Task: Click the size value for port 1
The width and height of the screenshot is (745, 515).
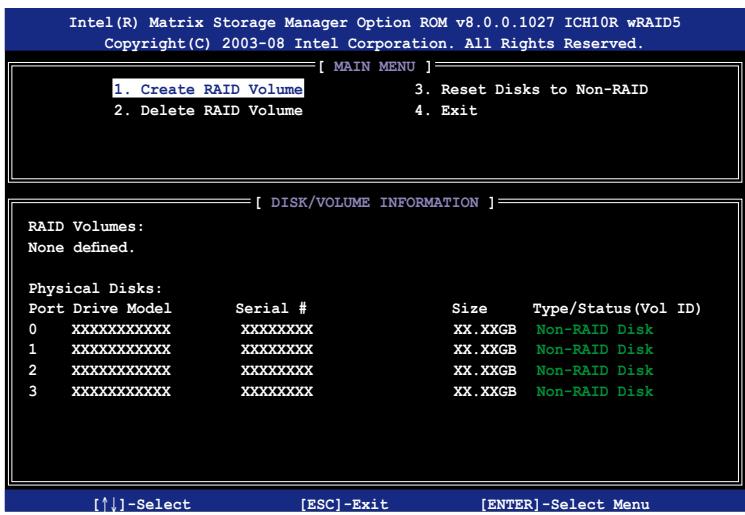Action: (x=485, y=349)
